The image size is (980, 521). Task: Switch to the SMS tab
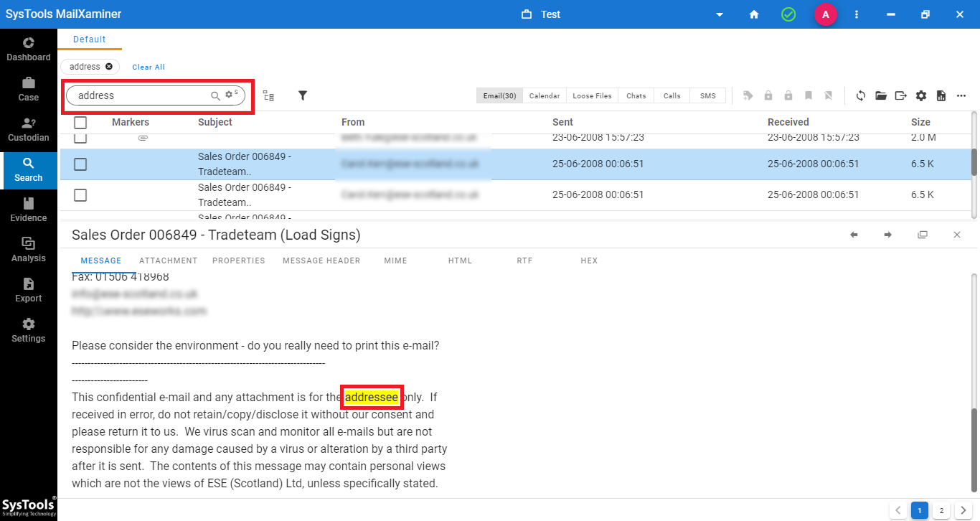(708, 95)
